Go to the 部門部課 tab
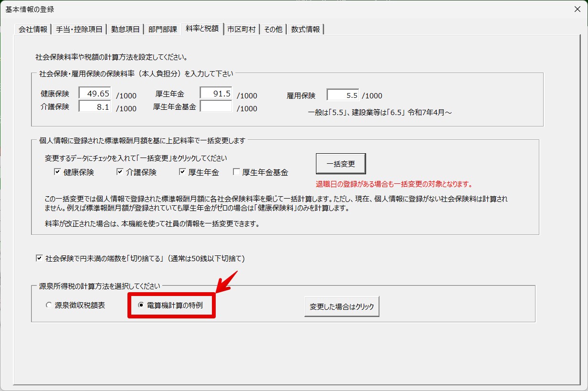This screenshot has width=588, height=391. [x=162, y=29]
